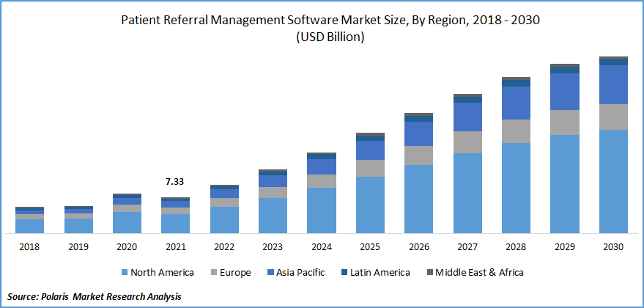Click the Middle East & Africa legend swatch
Image resolution: width=644 pixels, height=308 pixels.
(x=429, y=272)
